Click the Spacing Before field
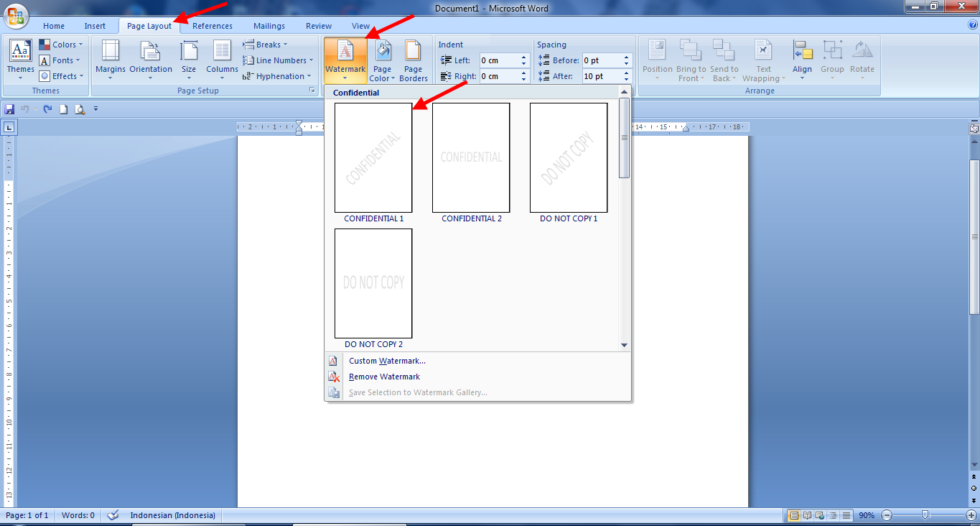The width and height of the screenshot is (980, 526). [602, 60]
